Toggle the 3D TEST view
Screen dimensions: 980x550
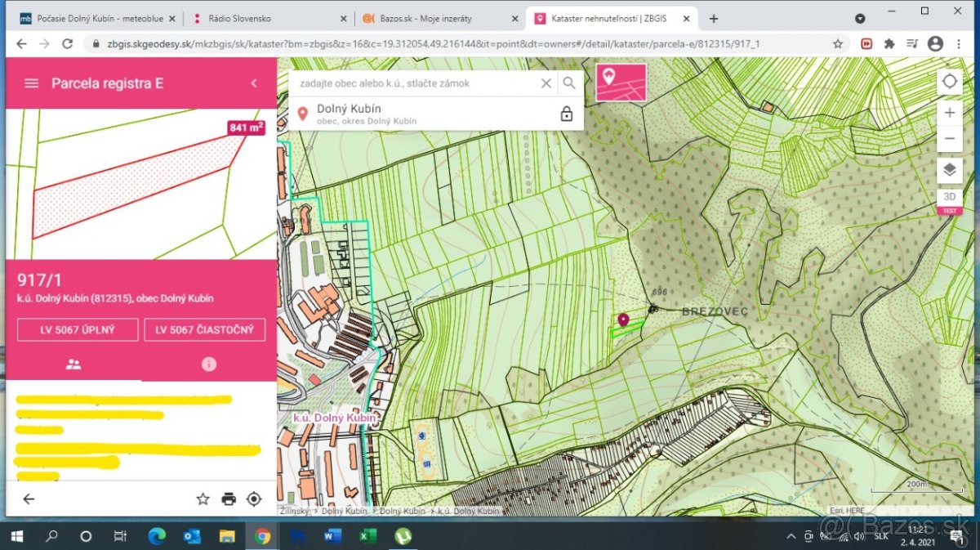tap(949, 199)
